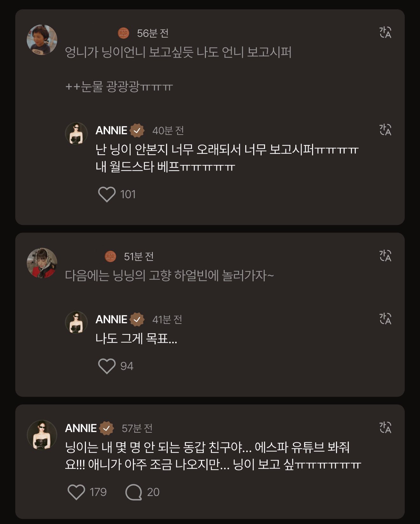The height and width of the screenshot is (524, 420).
Task: Translate the 56분 전 fan comment
Action: pos(385,32)
